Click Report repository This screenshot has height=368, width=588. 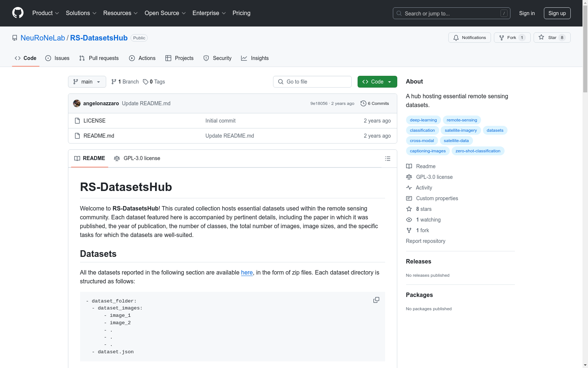(426, 241)
